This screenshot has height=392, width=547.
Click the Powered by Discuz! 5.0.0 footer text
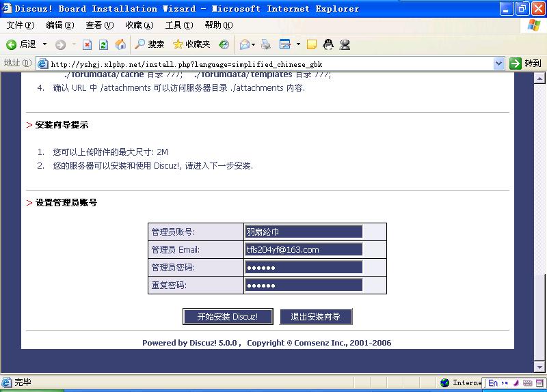(x=190, y=343)
